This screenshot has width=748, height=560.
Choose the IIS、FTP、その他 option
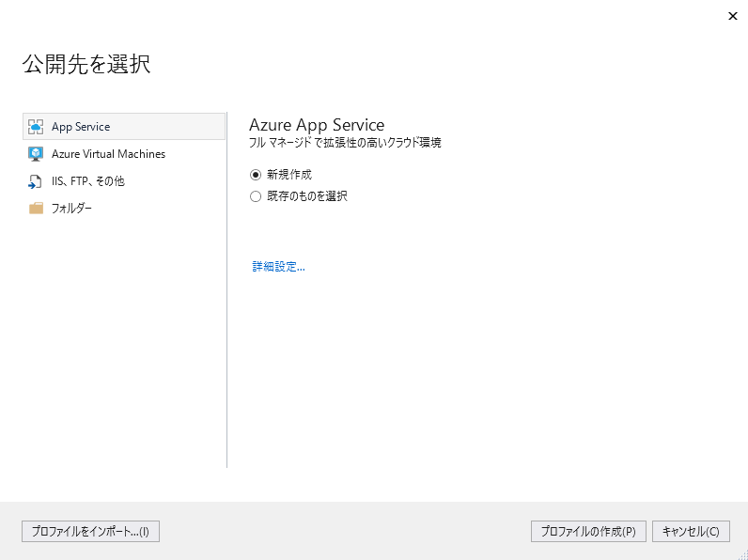pos(88,181)
